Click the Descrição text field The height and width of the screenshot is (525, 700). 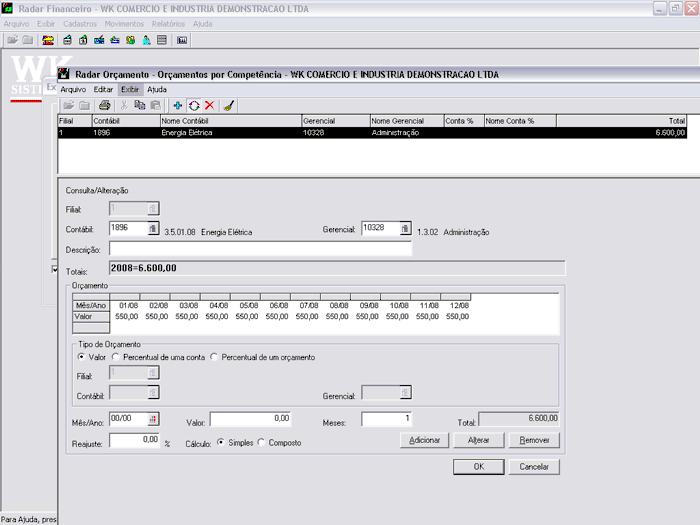click(x=260, y=249)
